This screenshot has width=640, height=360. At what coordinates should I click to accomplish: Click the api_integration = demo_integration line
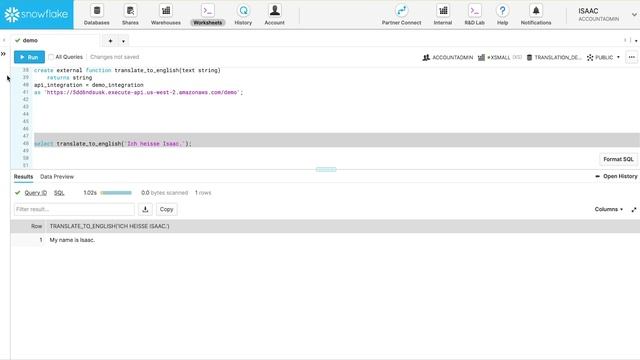tap(89, 85)
